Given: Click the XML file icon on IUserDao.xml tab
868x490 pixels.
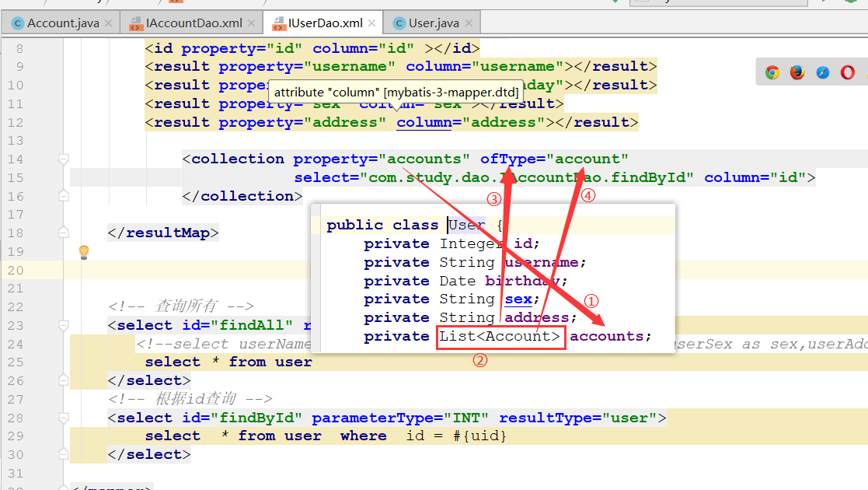Looking at the screenshot, I should click(277, 23).
